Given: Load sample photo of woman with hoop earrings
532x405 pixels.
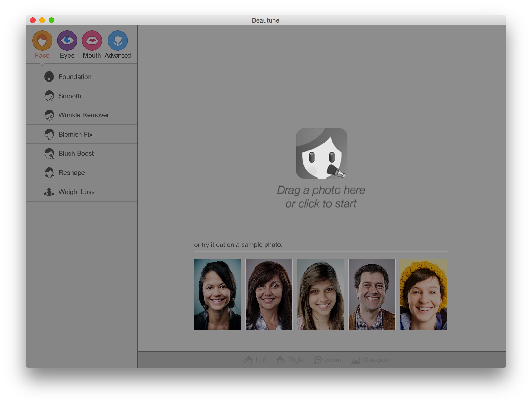Looking at the screenshot, I should click(218, 294).
